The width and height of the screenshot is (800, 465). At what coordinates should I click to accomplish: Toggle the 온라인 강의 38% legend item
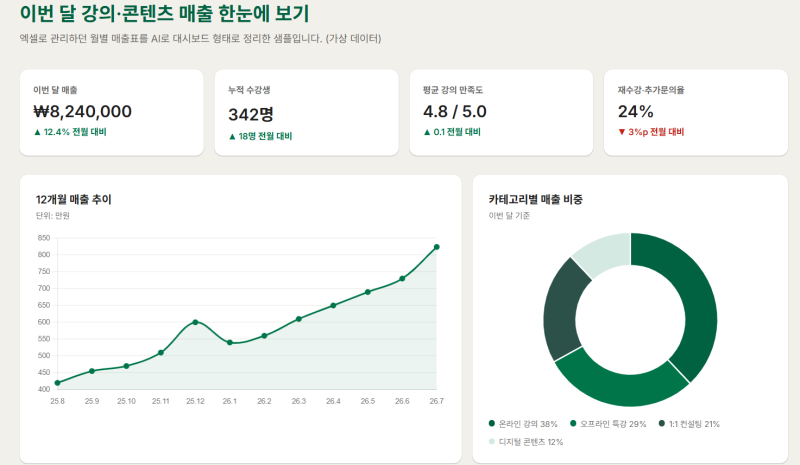coord(523,424)
